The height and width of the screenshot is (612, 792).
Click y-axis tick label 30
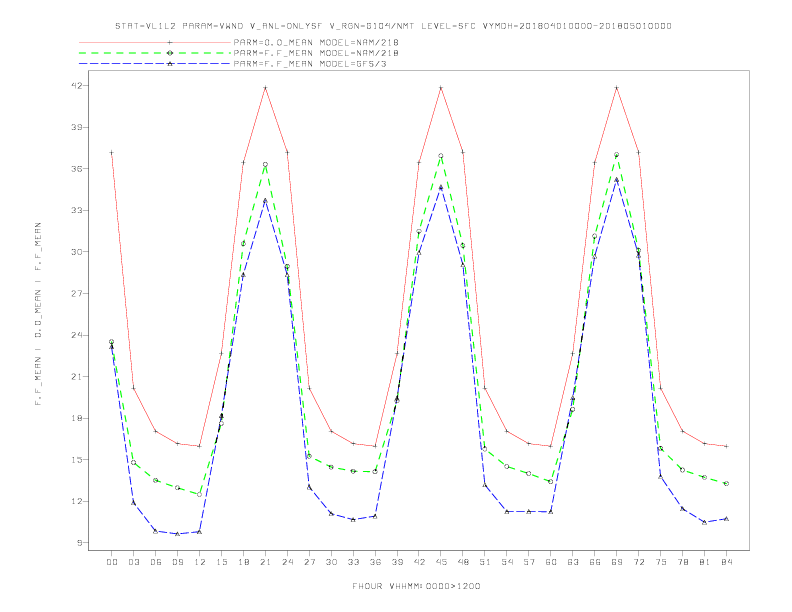[76, 252]
